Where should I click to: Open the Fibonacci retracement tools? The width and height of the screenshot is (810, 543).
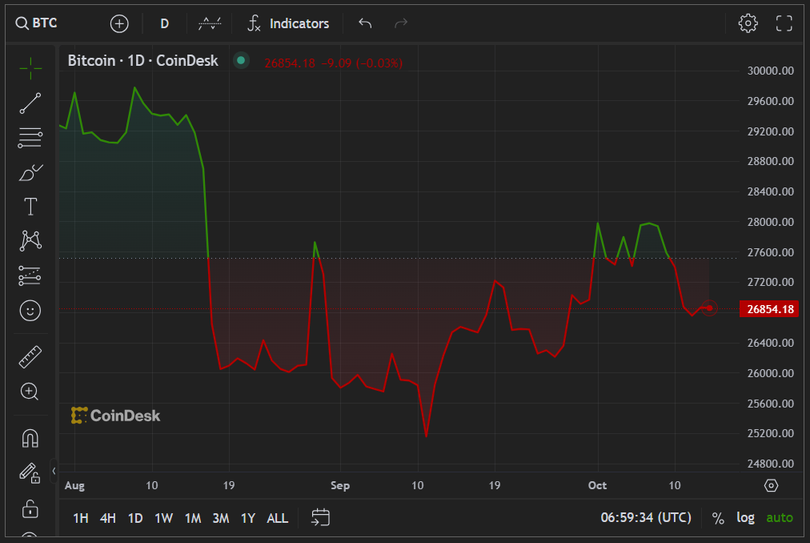click(30, 138)
